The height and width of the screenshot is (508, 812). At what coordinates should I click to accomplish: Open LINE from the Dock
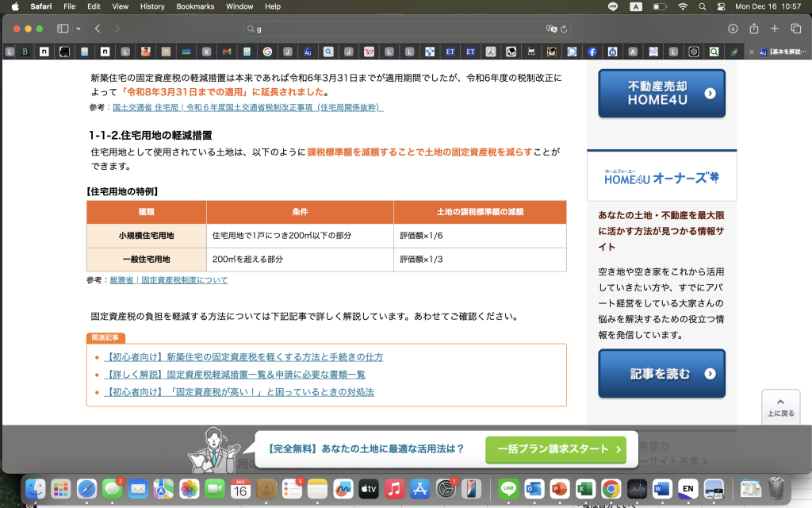(507, 488)
